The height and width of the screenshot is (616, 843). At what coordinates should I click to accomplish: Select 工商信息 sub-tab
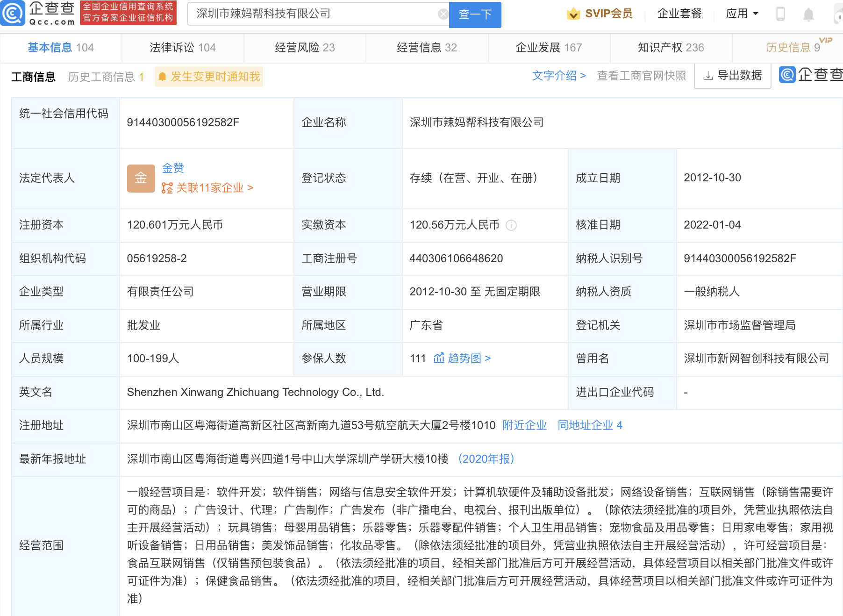tap(33, 77)
